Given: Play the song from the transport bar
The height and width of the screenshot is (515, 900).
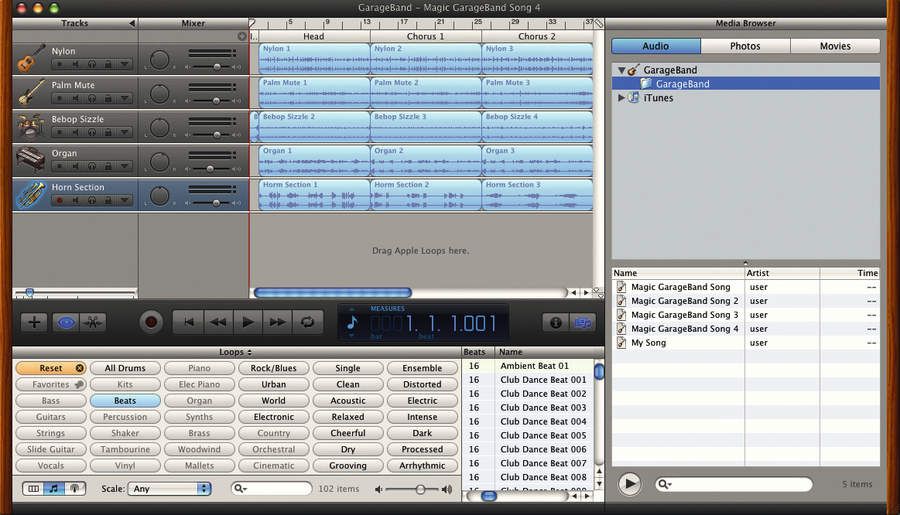Looking at the screenshot, I should coord(248,322).
